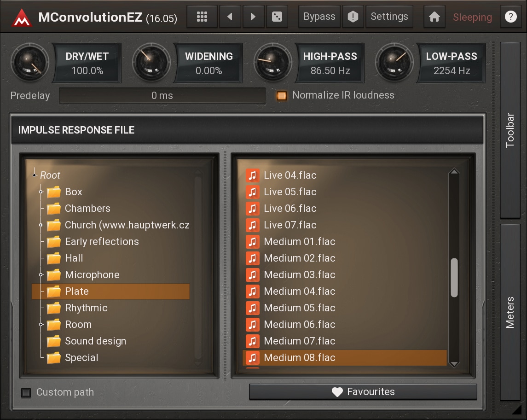
Task: Click the scroll down arrow in file list
Action: tap(454, 364)
